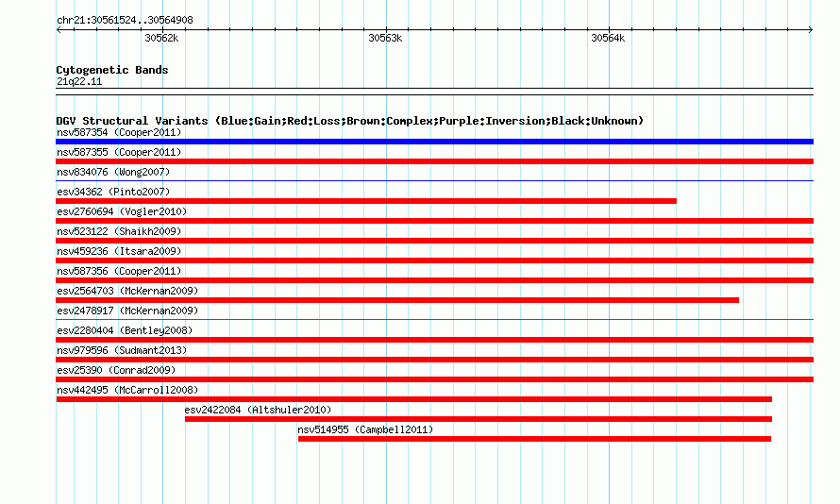Viewport: 840px width, 504px height.
Task: Click the ruler's right arrow end
Action: (811, 29)
